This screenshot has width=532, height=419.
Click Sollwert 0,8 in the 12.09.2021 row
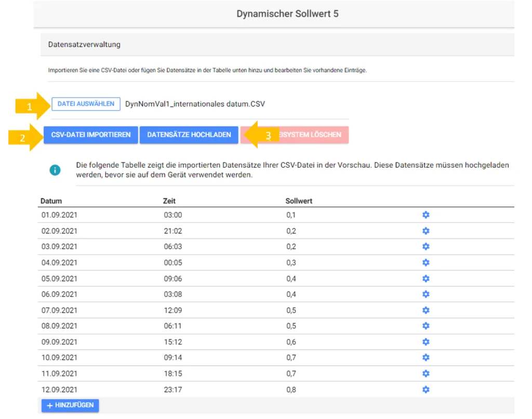point(291,389)
